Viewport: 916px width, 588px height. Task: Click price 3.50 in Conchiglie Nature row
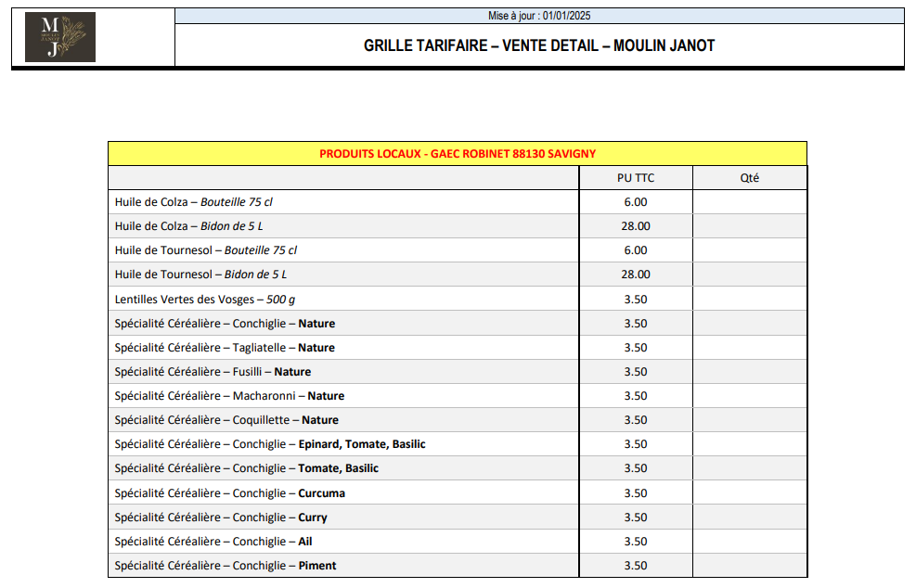point(636,324)
